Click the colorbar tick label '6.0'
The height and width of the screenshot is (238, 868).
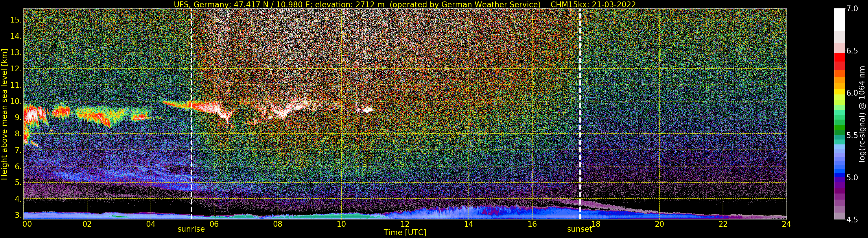(852, 93)
